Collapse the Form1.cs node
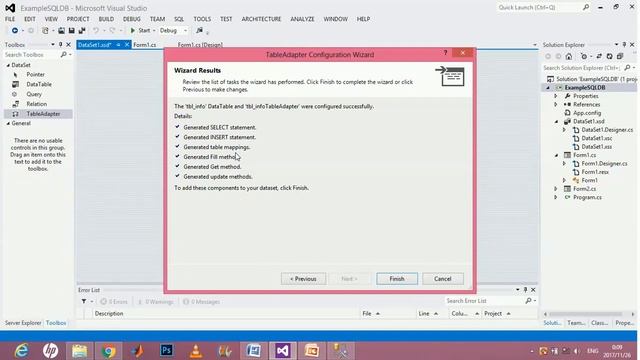Screen dimensions: 640x360 click(x=556, y=156)
